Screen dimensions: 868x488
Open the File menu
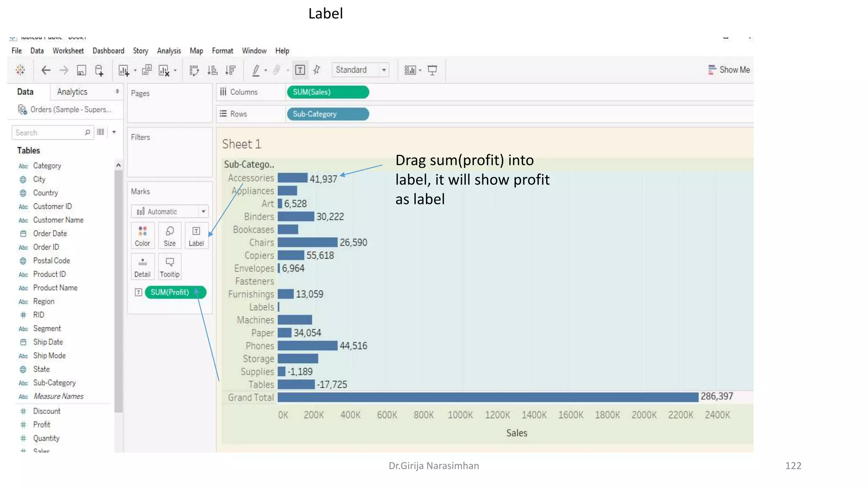17,51
